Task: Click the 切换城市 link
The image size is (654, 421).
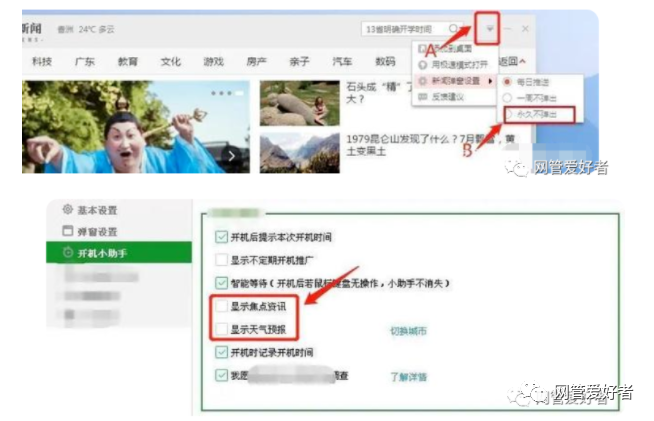Action: [x=408, y=331]
